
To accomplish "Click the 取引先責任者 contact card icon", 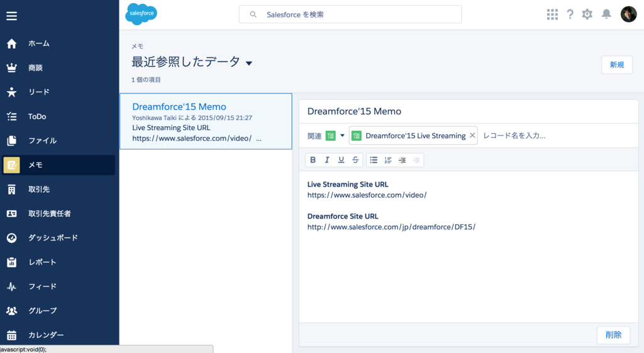I will [x=11, y=214].
